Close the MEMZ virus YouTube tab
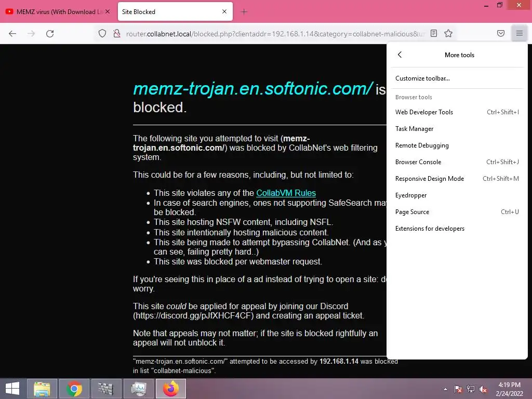This screenshot has height=399, width=532. (x=108, y=11)
